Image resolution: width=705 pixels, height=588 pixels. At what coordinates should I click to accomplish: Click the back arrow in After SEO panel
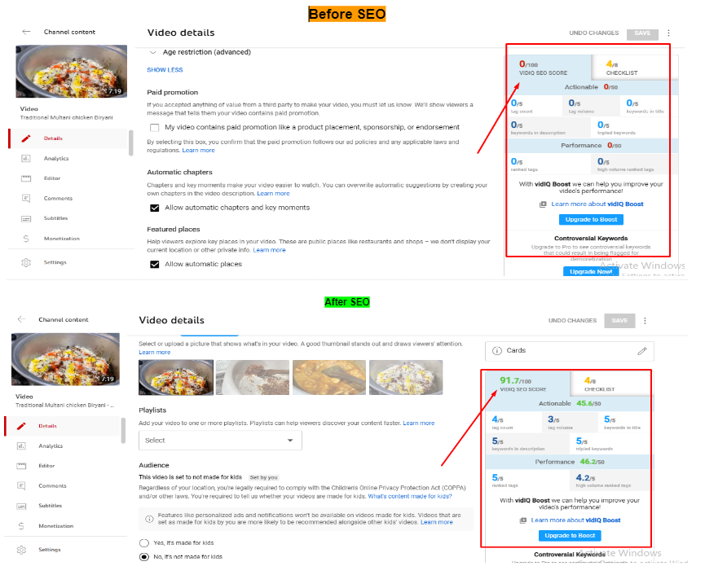(21, 319)
